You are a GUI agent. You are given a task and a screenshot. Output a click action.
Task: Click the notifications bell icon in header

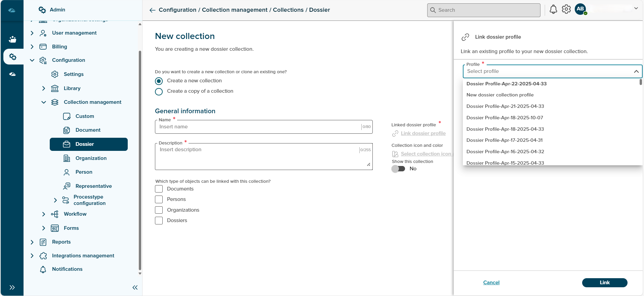tap(553, 10)
